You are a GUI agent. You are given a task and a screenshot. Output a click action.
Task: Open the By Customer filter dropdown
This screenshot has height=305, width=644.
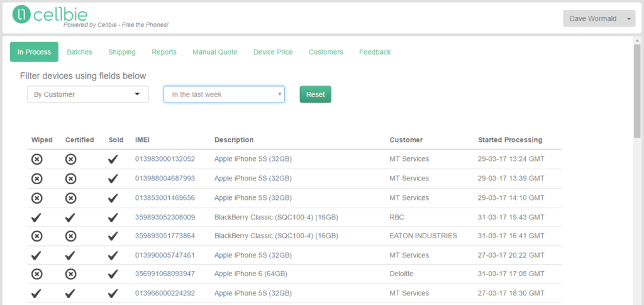point(88,94)
